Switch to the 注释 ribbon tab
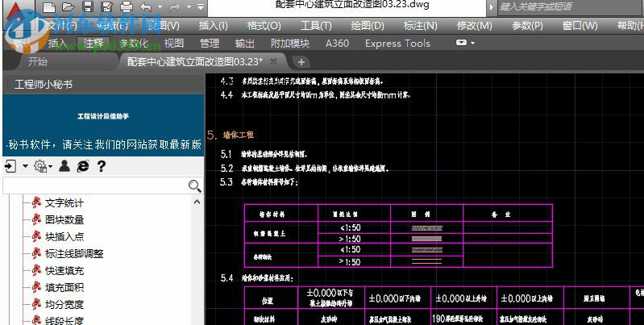Screen dimensions: 644x325 [93, 44]
